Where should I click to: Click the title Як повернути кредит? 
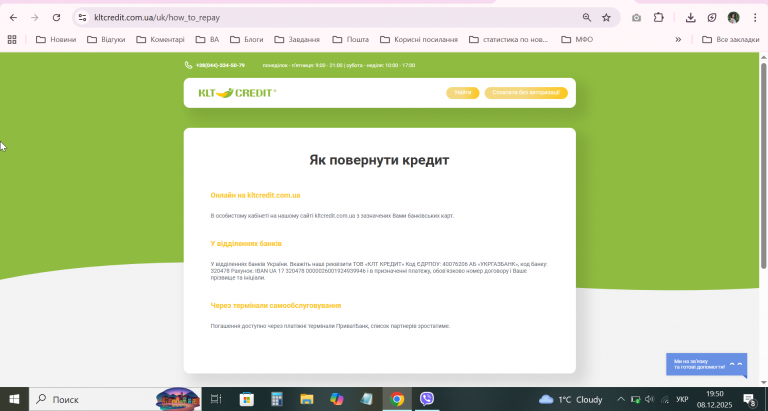[x=379, y=160]
